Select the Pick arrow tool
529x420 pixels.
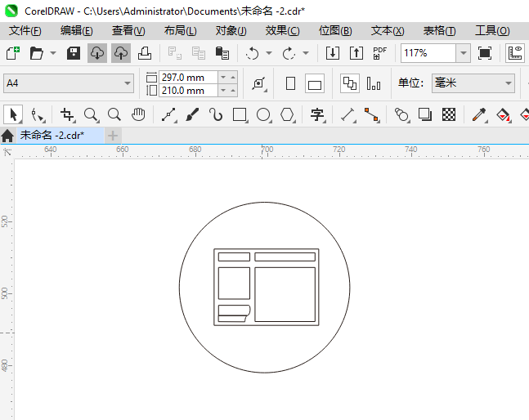[13, 114]
